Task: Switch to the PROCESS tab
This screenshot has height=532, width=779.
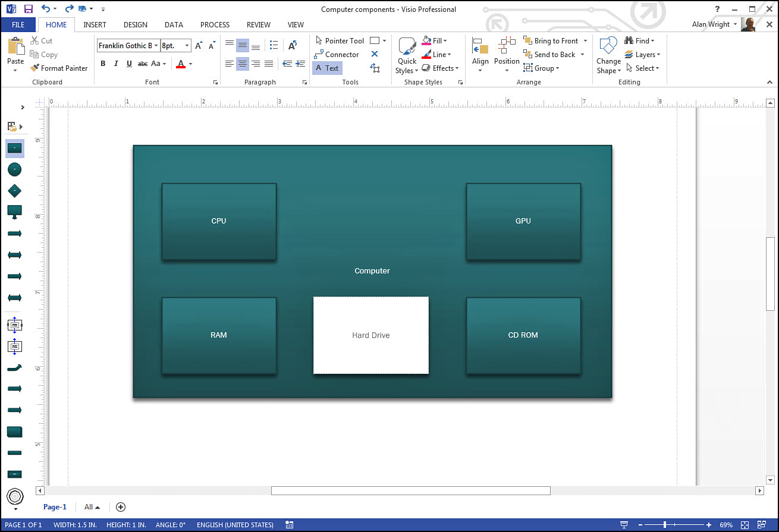Action: [215, 25]
